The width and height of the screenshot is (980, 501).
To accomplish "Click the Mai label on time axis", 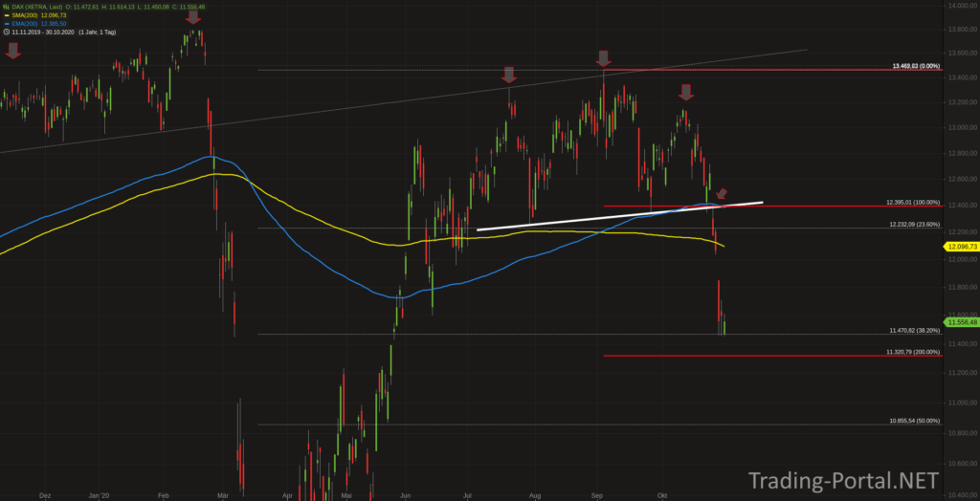I will 346,495.
